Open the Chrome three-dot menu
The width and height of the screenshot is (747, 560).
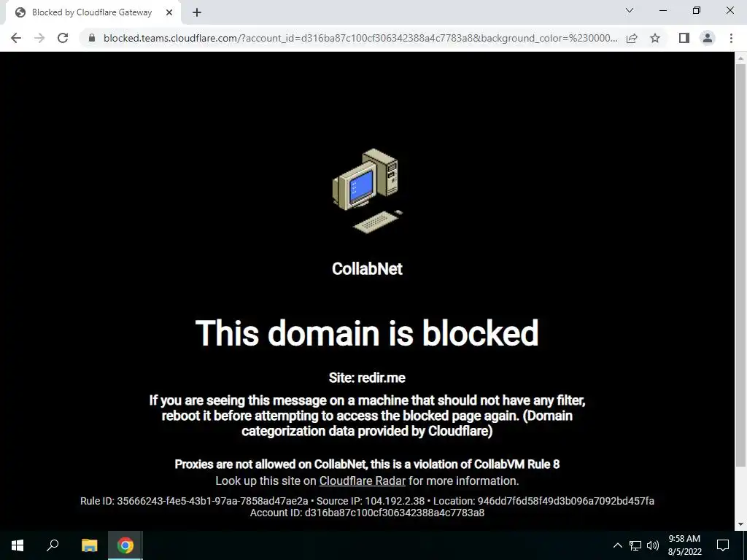point(731,38)
